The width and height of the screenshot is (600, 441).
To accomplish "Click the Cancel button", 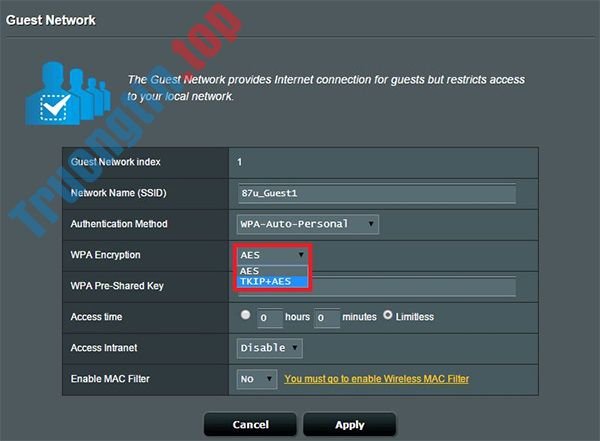I will coord(250,424).
